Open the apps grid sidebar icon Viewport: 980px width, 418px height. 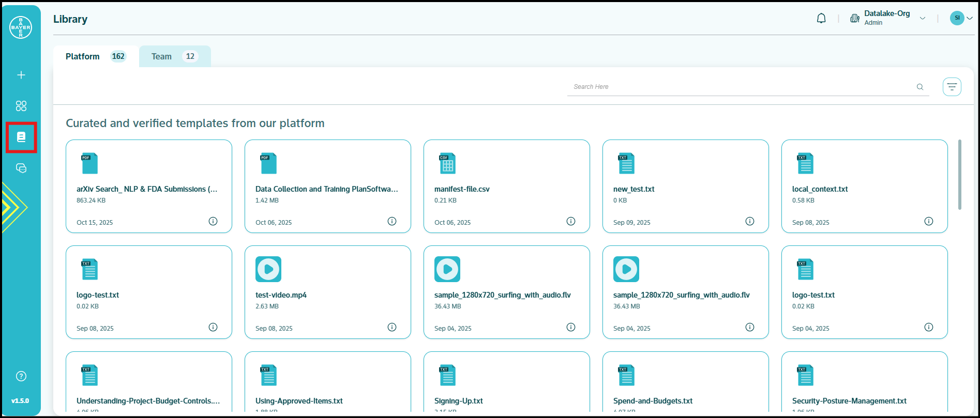tap(21, 106)
